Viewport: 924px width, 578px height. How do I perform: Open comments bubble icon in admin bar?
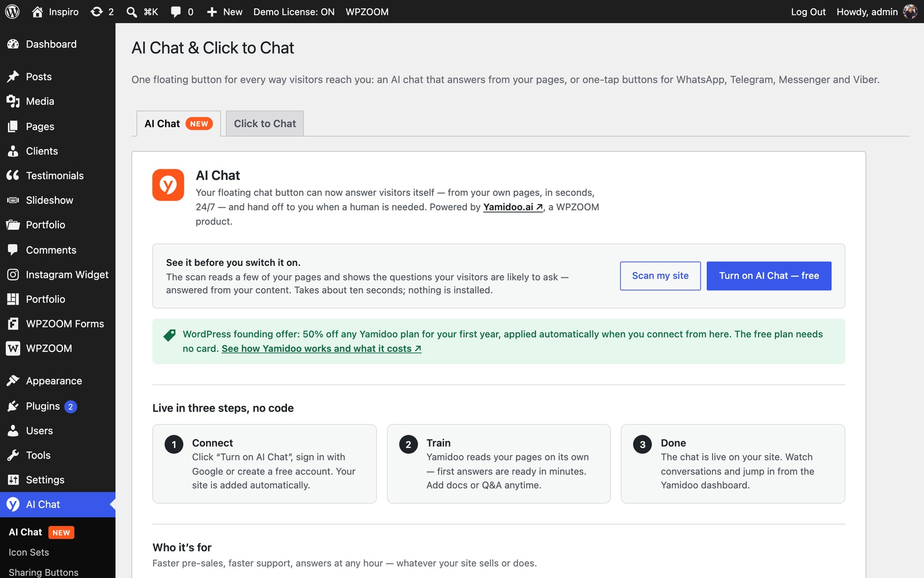[x=176, y=12]
